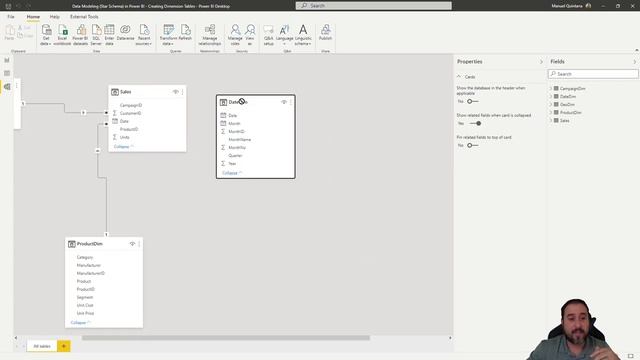
Task: Open Manage relationships
Action: pyautogui.click(x=210, y=35)
